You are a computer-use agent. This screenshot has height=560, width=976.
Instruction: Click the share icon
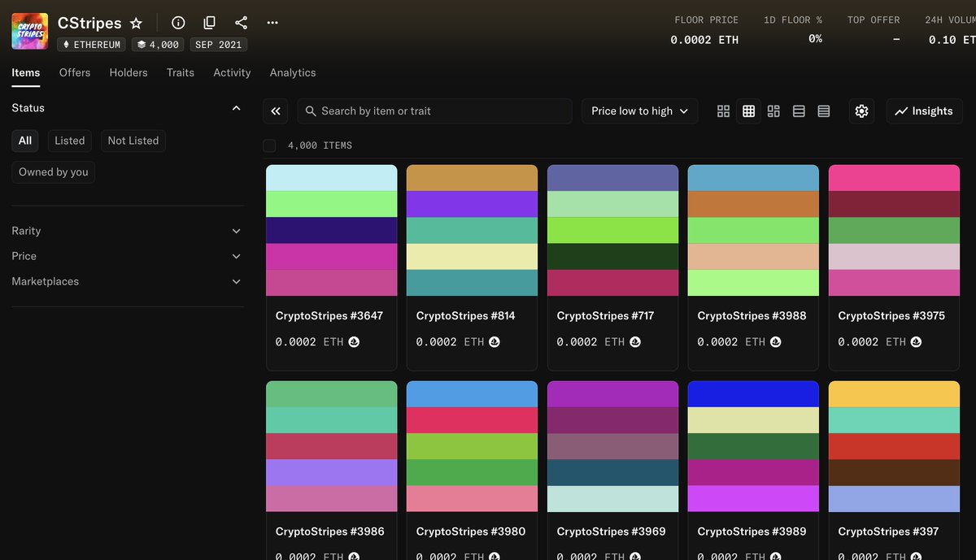pyautogui.click(x=241, y=23)
